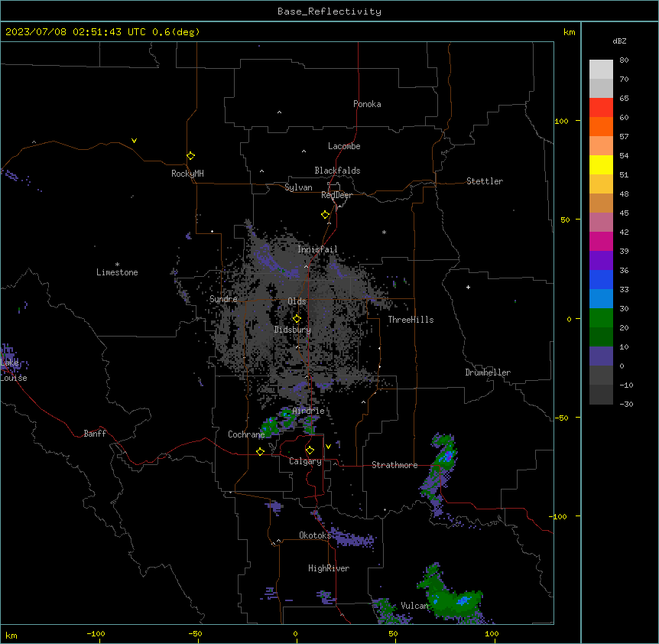Pick the 80 dBZ light gray swatch

pyautogui.click(x=601, y=69)
